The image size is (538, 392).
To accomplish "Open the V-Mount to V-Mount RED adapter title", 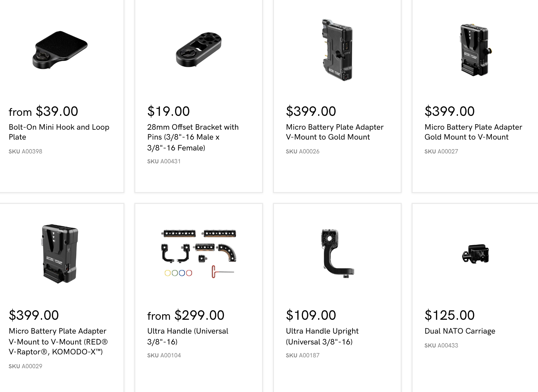I will pos(58,341).
